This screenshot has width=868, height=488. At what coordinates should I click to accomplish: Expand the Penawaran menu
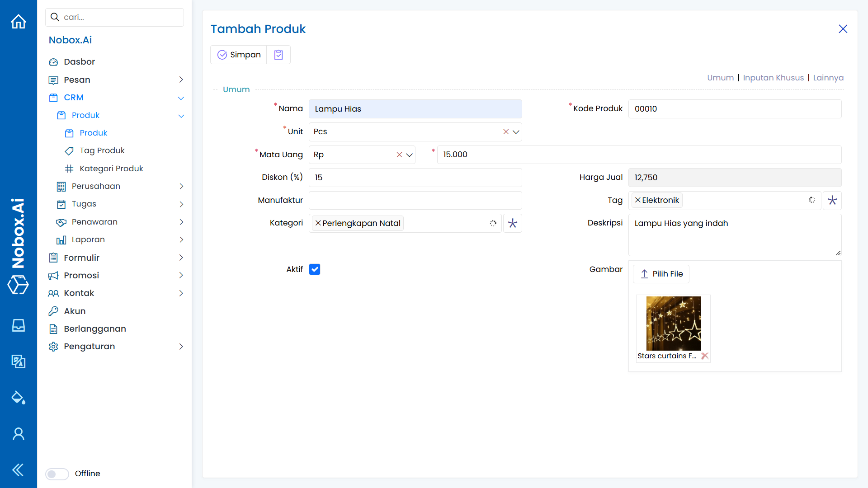coord(181,222)
